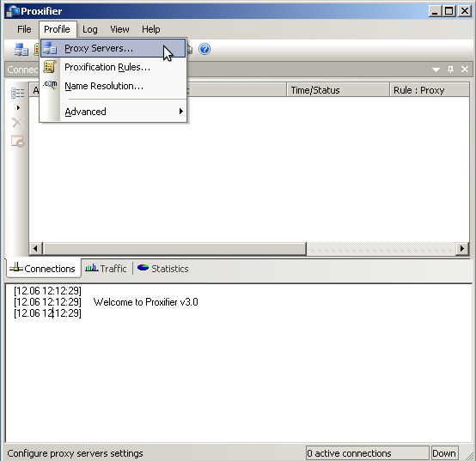The image size is (476, 461).
Task: Click the Proxy Servers computer icon in menu
Action: point(50,48)
